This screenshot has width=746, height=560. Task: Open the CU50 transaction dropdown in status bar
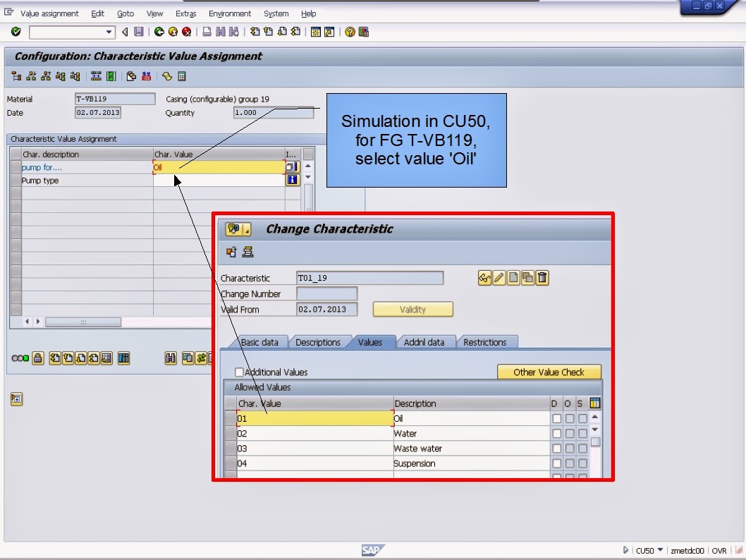pyautogui.click(x=661, y=550)
